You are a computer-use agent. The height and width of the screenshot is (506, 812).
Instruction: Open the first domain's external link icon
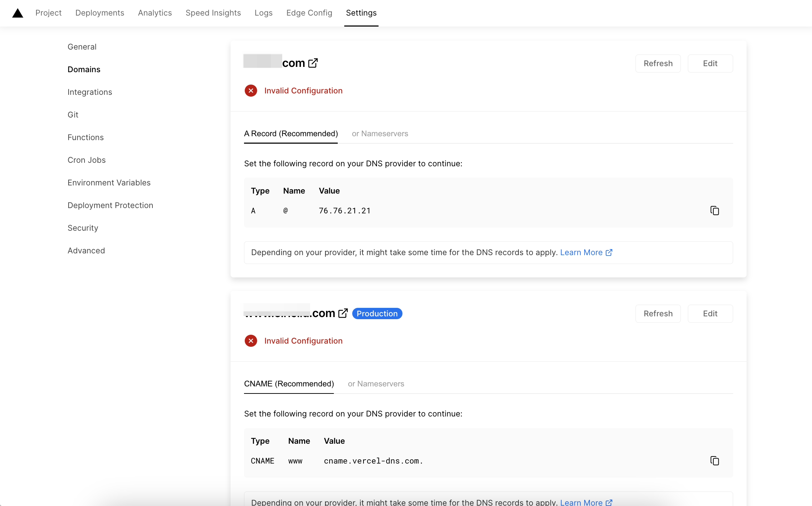click(x=313, y=63)
